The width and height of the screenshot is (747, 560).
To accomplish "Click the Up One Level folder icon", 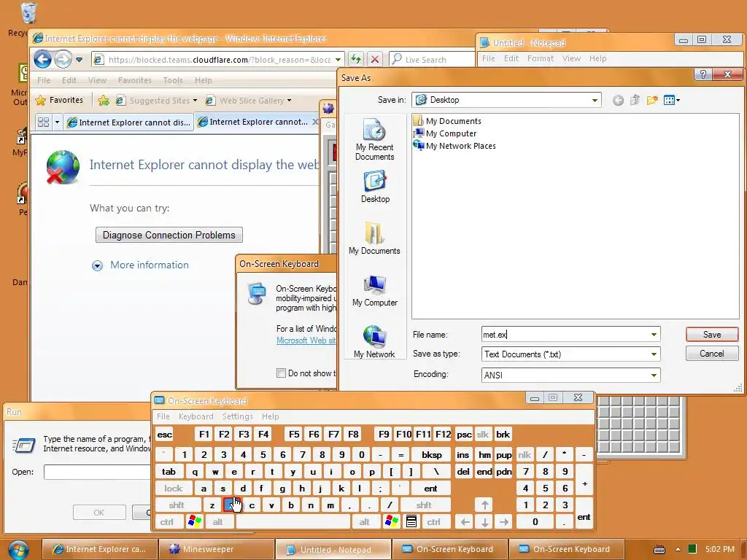I will (635, 100).
